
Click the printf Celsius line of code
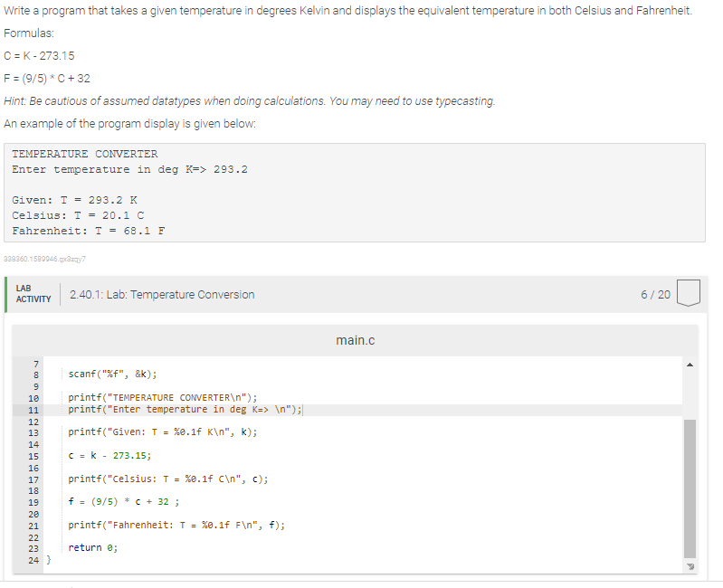tap(168, 479)
